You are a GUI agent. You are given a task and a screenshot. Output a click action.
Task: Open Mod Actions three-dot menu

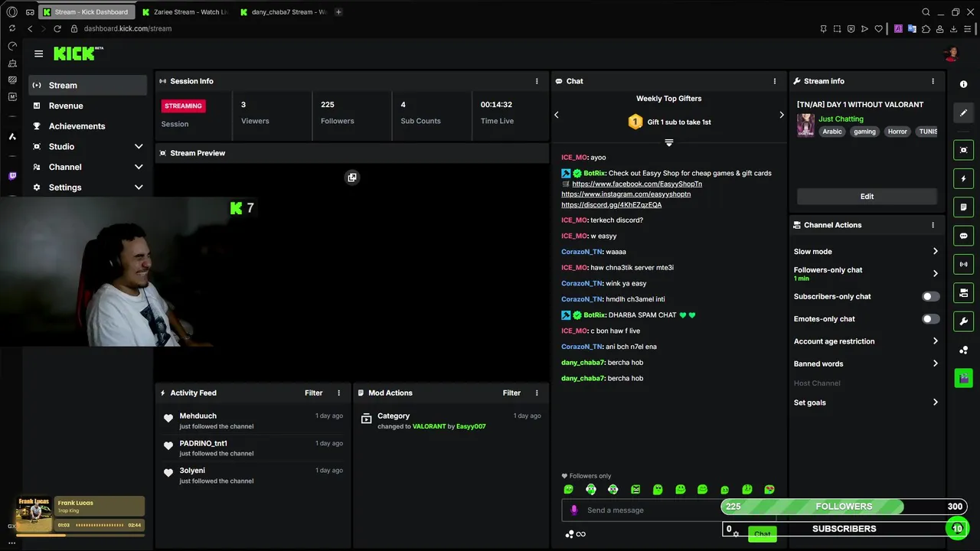point(537,393)
